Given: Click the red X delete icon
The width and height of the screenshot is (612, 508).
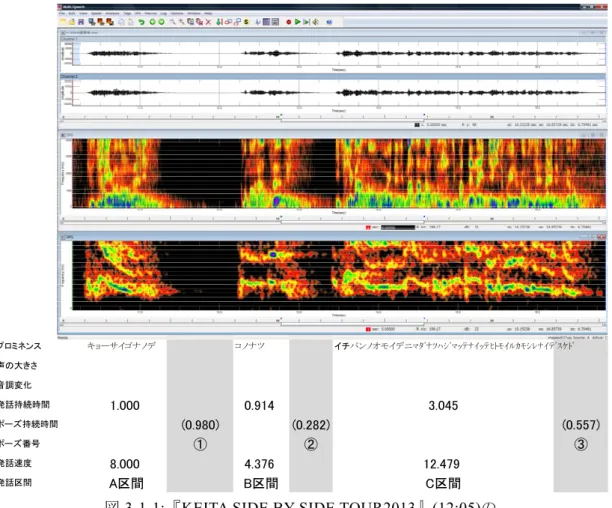Looking at the screenshot, I should click(x=208, y=22).
